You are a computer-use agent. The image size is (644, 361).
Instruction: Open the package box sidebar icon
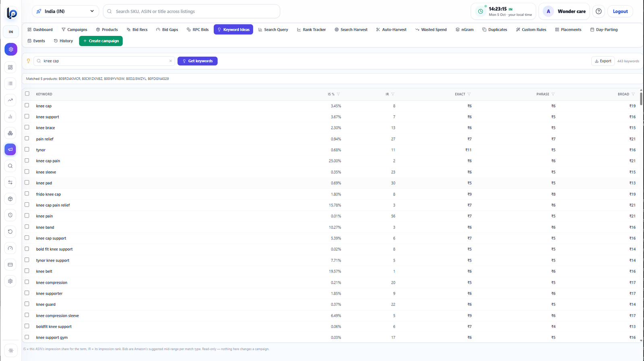[10, 199]
